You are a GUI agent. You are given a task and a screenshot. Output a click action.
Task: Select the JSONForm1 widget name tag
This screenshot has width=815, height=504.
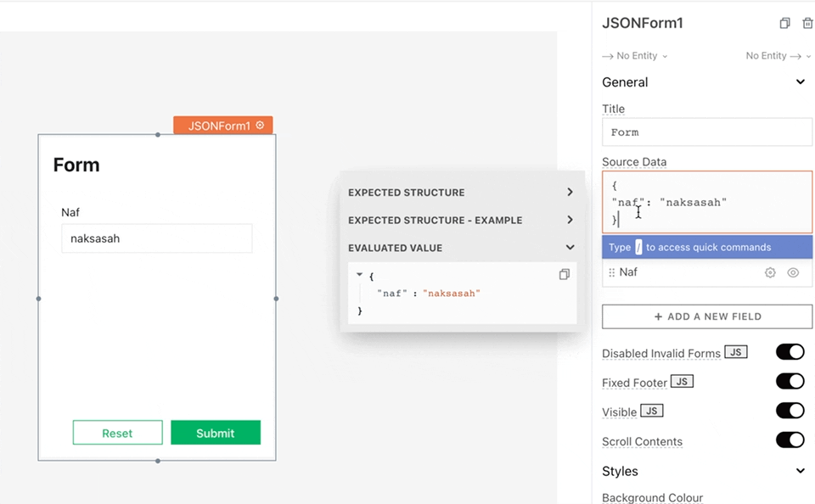pos(223,126)
